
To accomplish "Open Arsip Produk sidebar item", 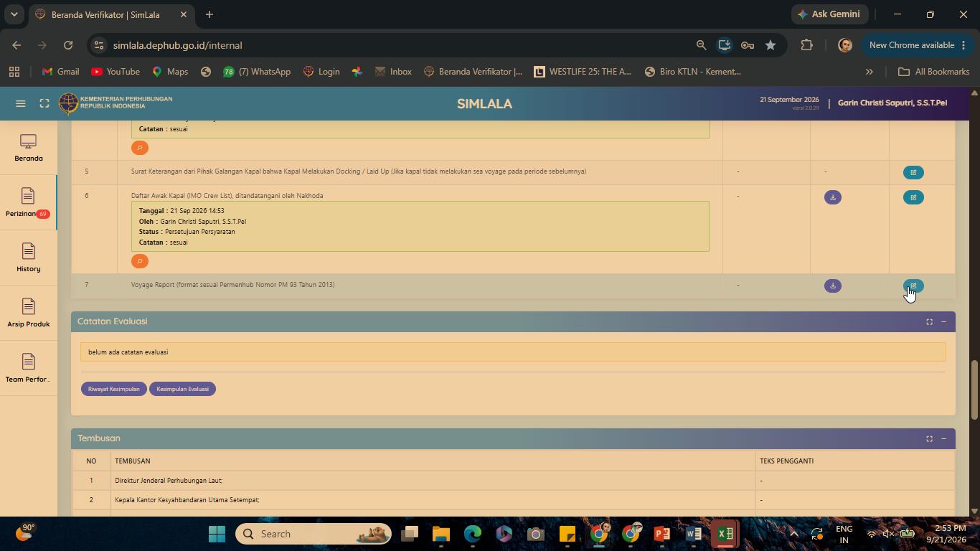I will click(28, 313).
